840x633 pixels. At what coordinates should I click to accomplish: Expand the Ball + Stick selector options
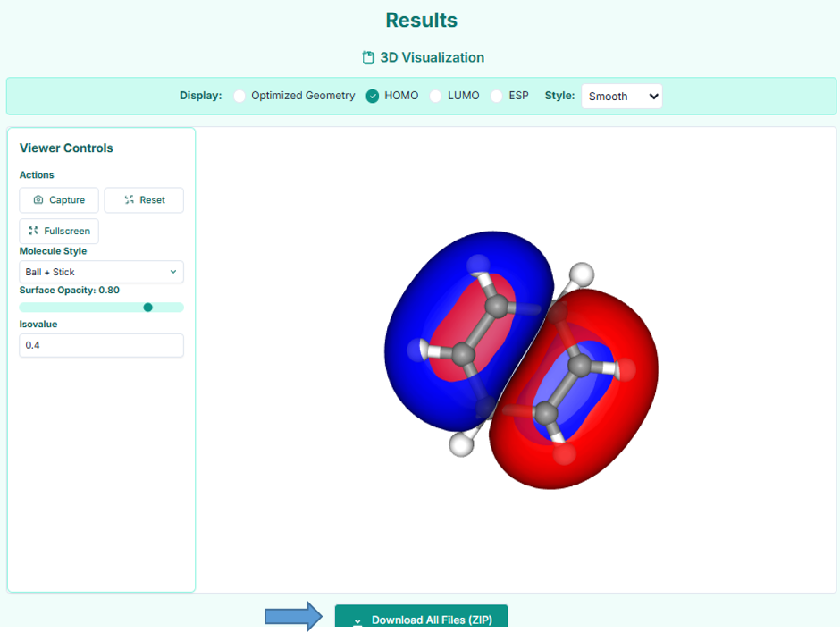click(101, 272)
